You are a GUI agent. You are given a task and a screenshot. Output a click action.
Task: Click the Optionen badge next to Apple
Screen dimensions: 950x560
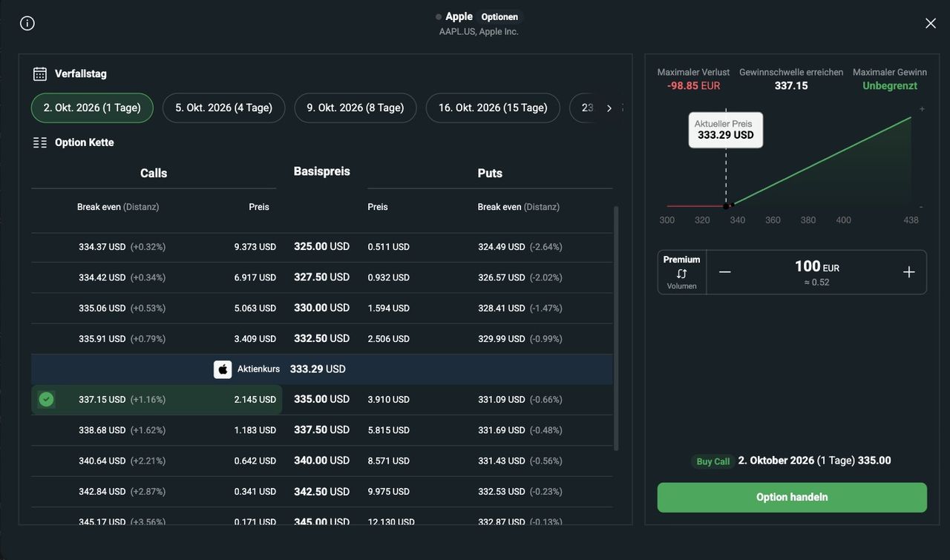(x=499, y=17)
